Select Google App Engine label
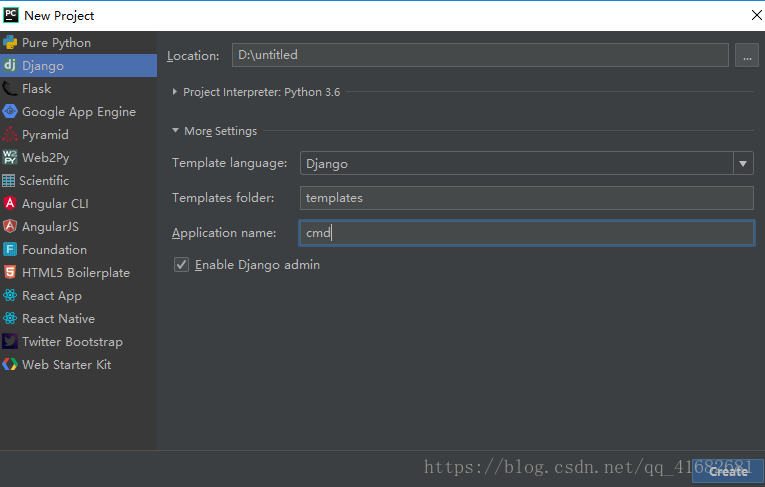The image size is (765, 487). (x=79, y=112)
